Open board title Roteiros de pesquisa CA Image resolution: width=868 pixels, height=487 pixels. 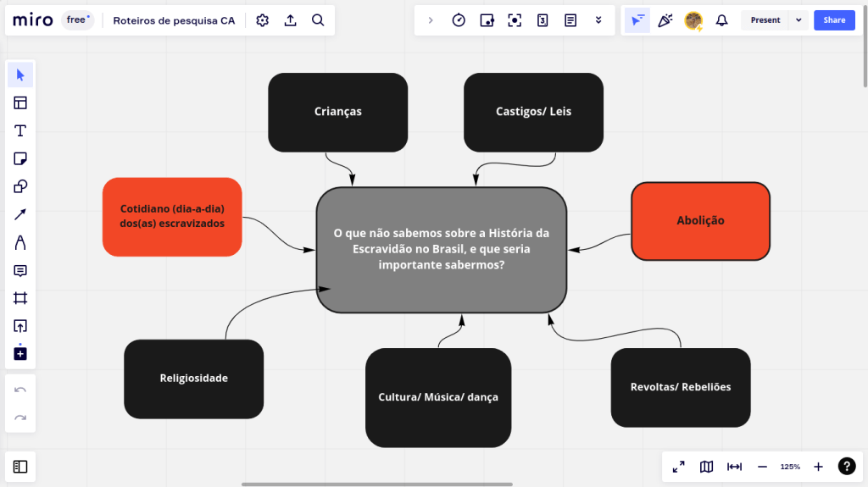click(174, 20)
